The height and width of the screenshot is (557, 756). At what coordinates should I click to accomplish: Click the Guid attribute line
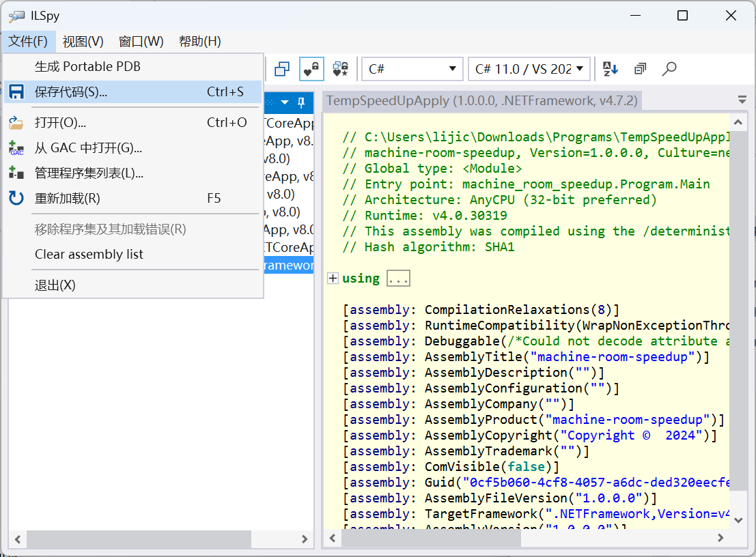pyautogui.click(x=535, y=483)
